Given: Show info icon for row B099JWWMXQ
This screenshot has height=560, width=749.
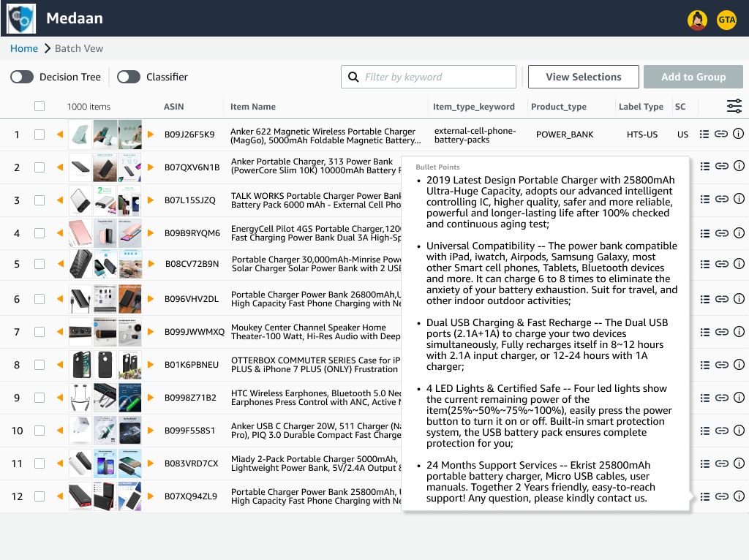Looking at the screenshot, I should click(x=739, y=331).
